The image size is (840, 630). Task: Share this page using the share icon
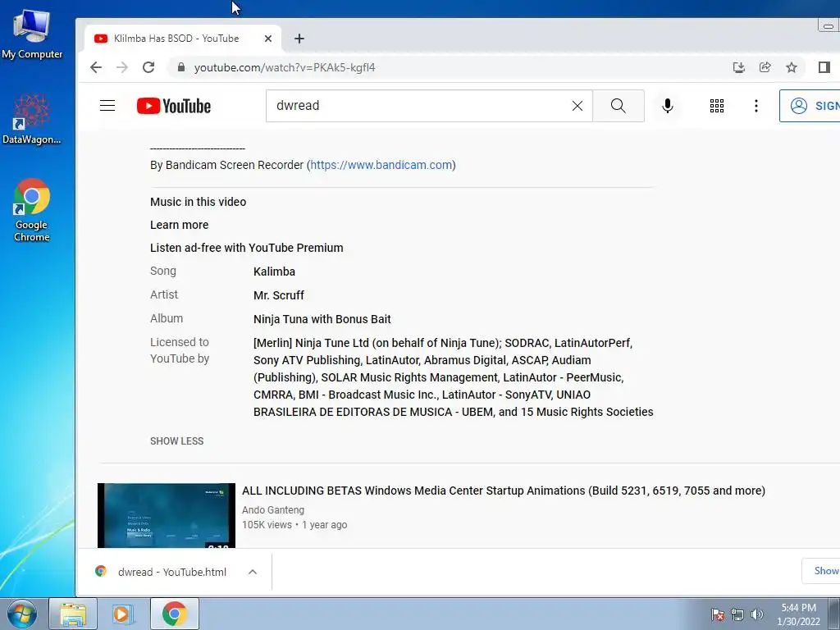click(x=765, y=67)
